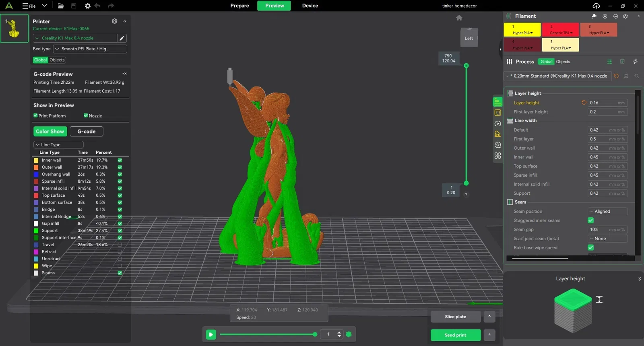The image size is (644, 346).
Task: Select the four-leaf clover others tab icon
Action: (498, 156)
